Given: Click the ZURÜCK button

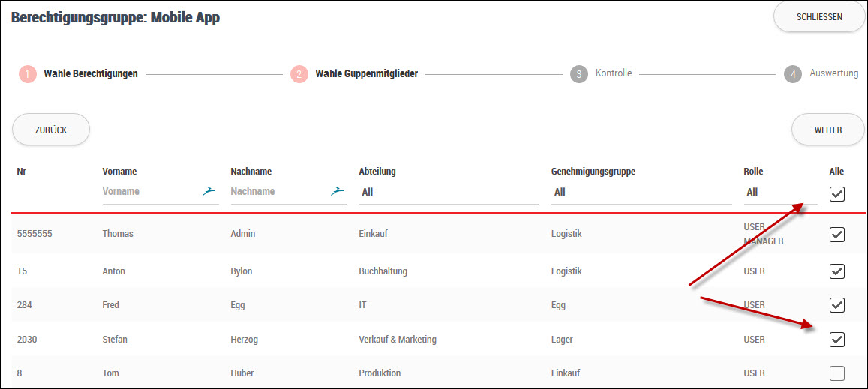Looking at the screenshot, I should 51,130.
